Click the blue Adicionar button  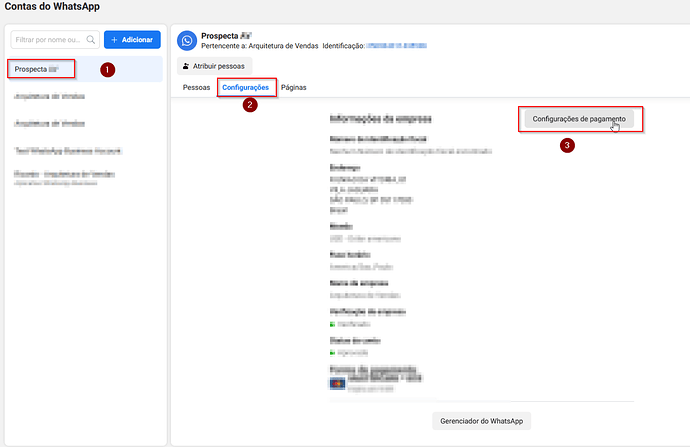coord(132,40)
